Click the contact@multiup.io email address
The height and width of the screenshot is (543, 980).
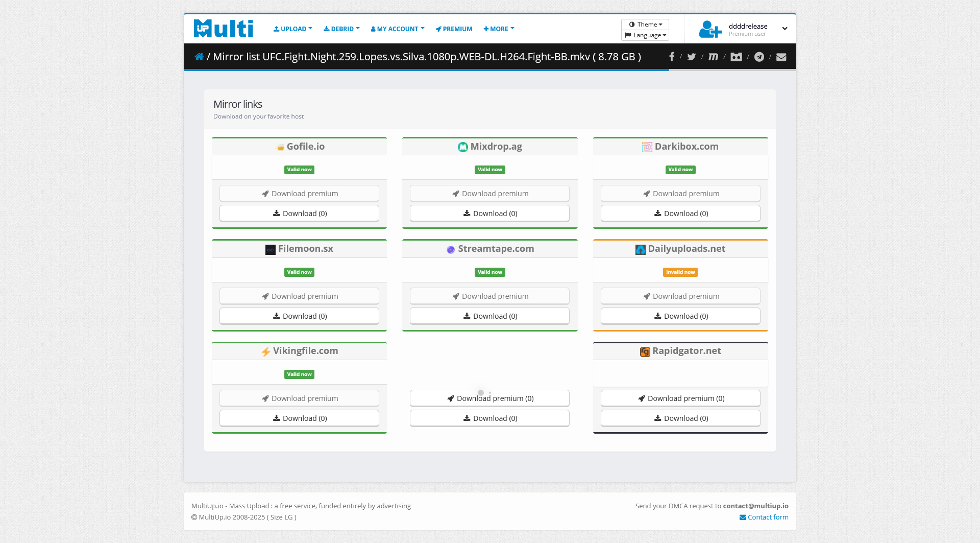(x=755, y=506)
